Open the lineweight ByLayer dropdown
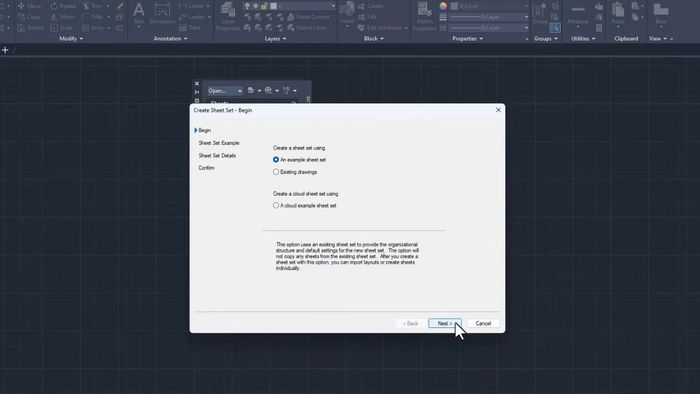 tap(489, 17)
